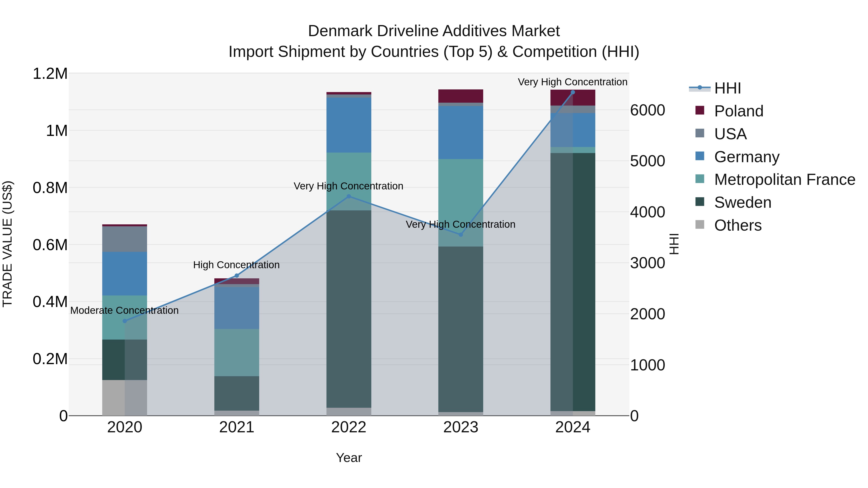The width and height of the screenshot is (868, 488).
Task: Click the Germany segment of 2021 bar
Action: click(237, 308)
